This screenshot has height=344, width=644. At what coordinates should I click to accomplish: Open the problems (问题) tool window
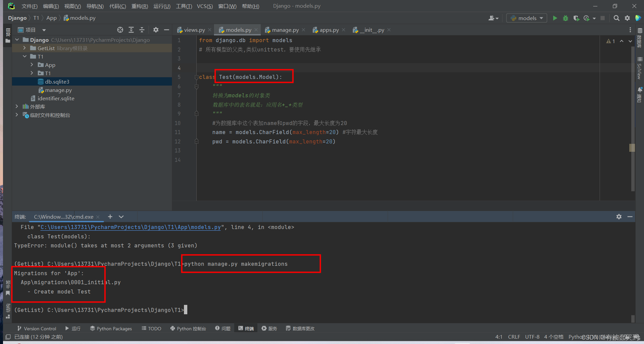223,329
